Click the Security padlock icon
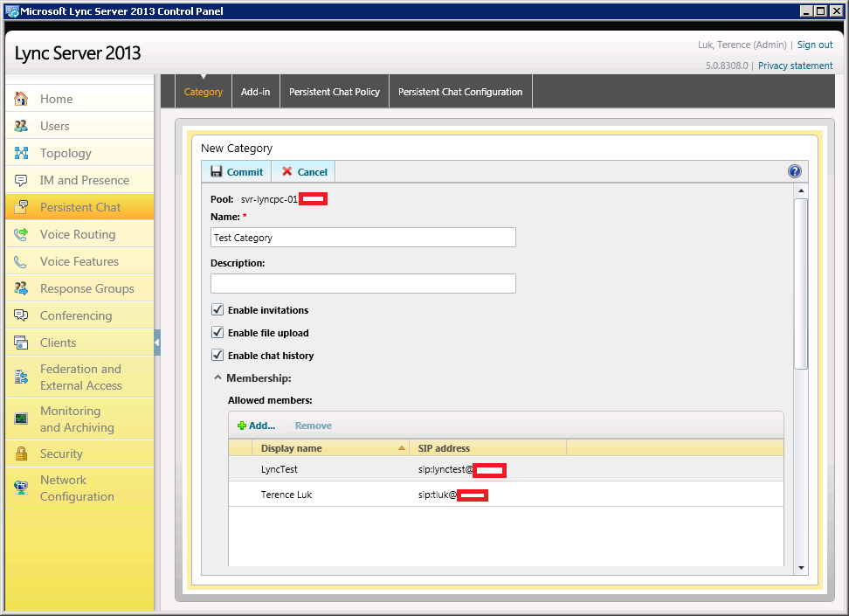The width and height of the screenshot is (849, 616). tap(21, 453)
